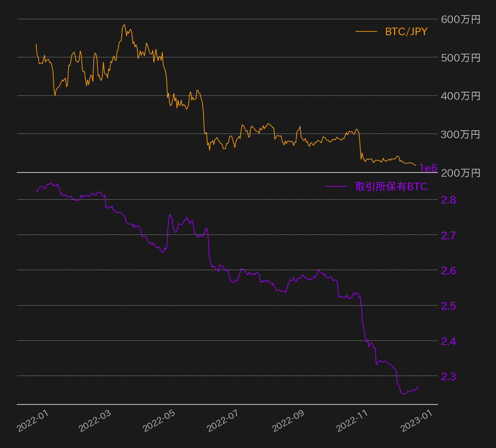Image resolution: width=496 pixels, height=448 pixels.
Task: Select the 600万円 y-axis label
Action: (x=460, y=19)
